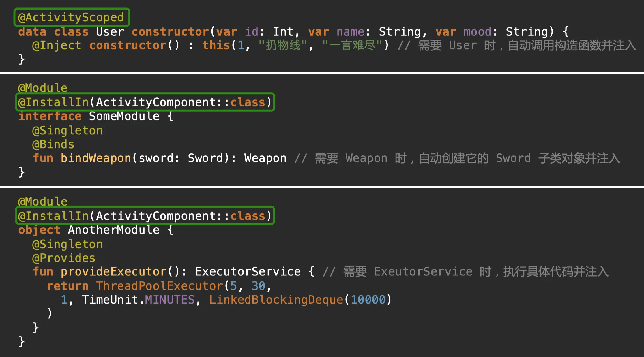The image size is (644, 357).
Task: Click the User class name
Action: click(110, 32)
